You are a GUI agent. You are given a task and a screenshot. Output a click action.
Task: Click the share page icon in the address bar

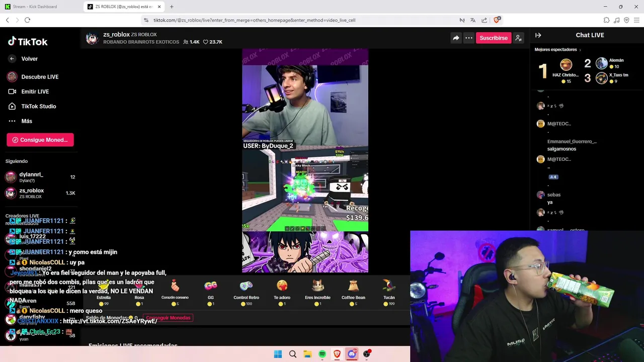484,20
